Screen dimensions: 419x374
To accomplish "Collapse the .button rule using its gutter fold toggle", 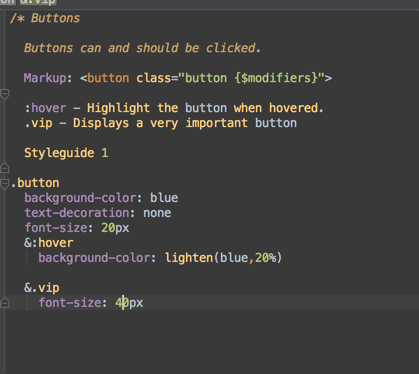I will pyautogui.click(x=5, y=184).
